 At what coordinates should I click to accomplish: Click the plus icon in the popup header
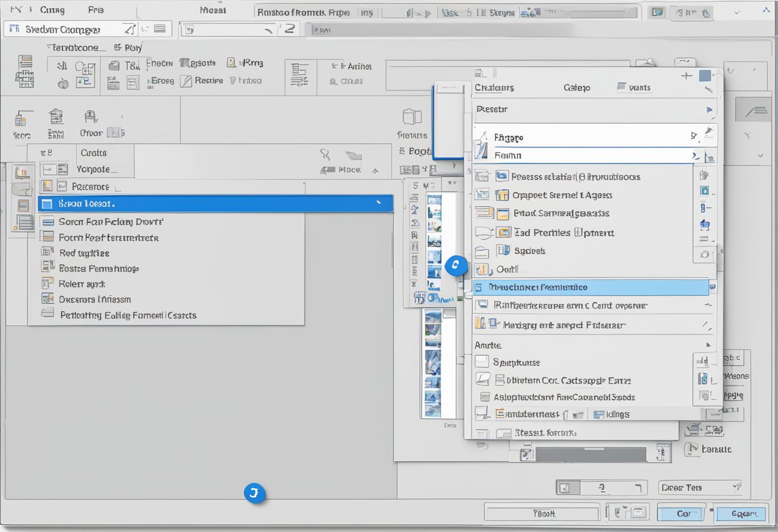coord(687,75)
